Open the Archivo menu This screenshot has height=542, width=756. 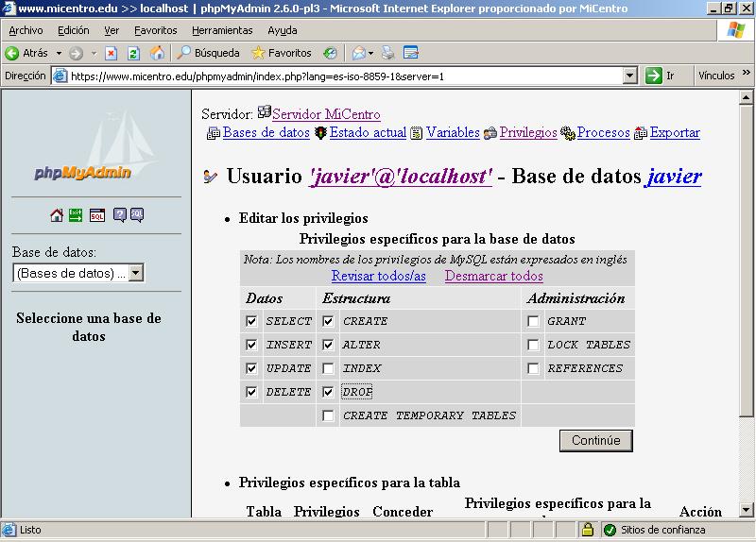coord(26,30)
